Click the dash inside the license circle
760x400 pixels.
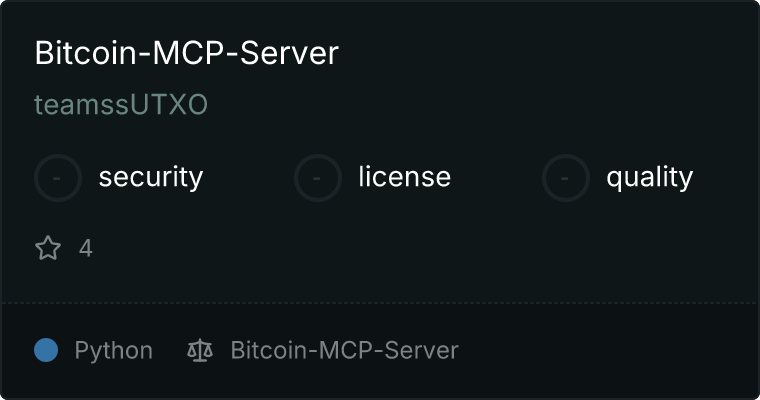[x=317, y=178]
